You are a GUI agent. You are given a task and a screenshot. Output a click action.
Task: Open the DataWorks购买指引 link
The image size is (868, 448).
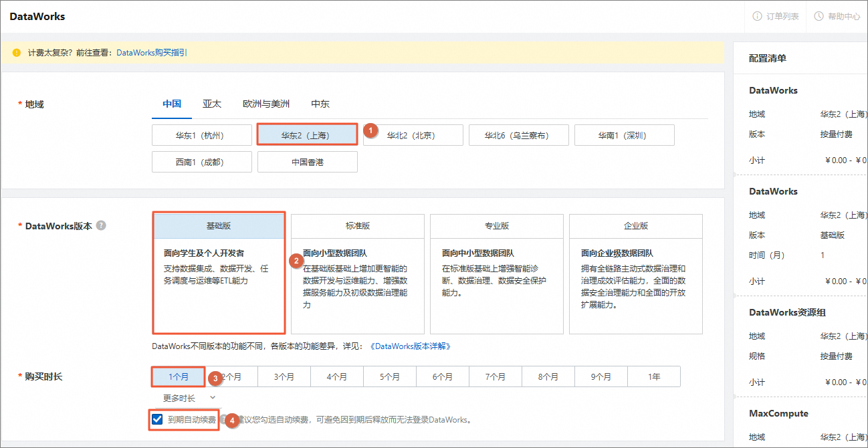tap(152, 52)
